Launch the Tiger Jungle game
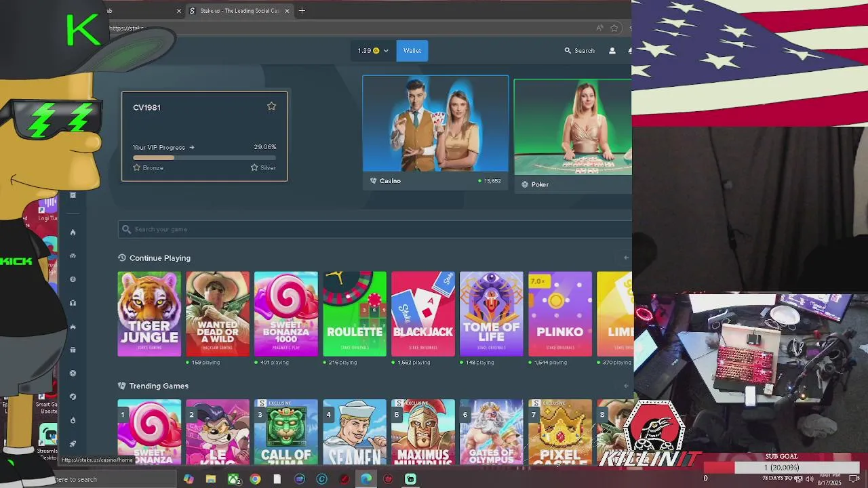This screenshot has height=488, width=868. point(149,314)
